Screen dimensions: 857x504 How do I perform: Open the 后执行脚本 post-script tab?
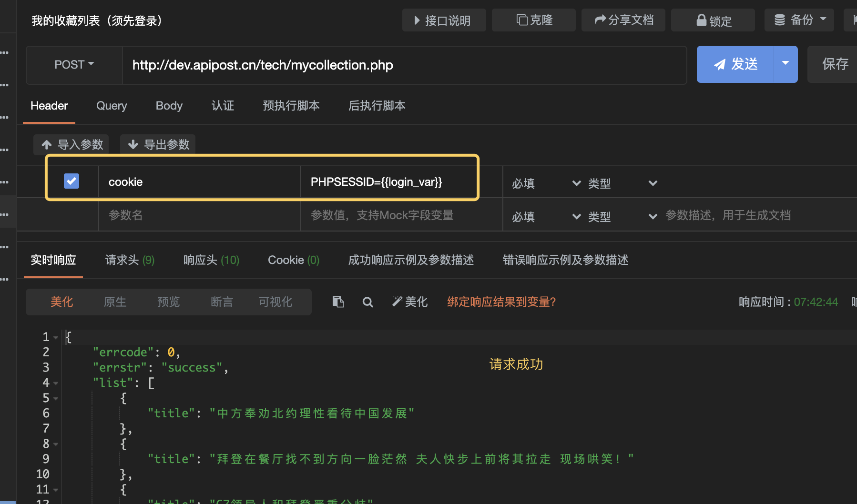pyautogui.click(x=377, y=106)
